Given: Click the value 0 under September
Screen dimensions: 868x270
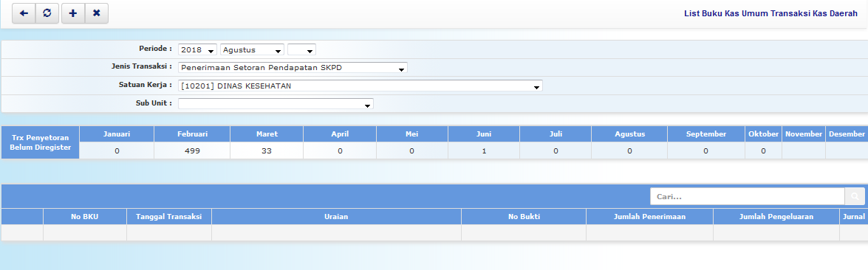Looking at the screenshot, I should pos(705,150).
